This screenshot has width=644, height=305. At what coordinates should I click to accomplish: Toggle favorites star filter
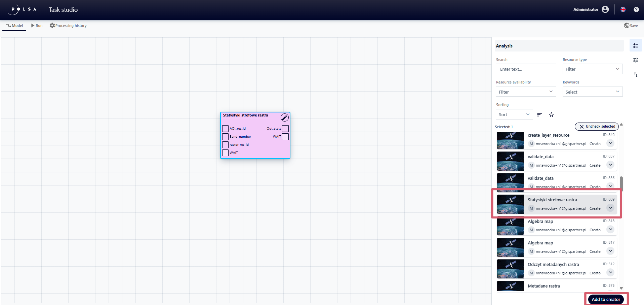click(x=551, y=115)
